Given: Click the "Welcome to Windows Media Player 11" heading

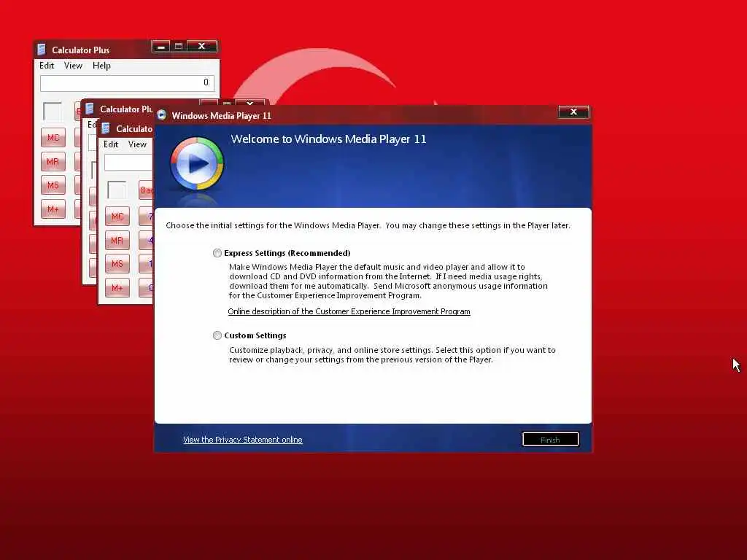Looking at the screenshot, I should 328,139.
